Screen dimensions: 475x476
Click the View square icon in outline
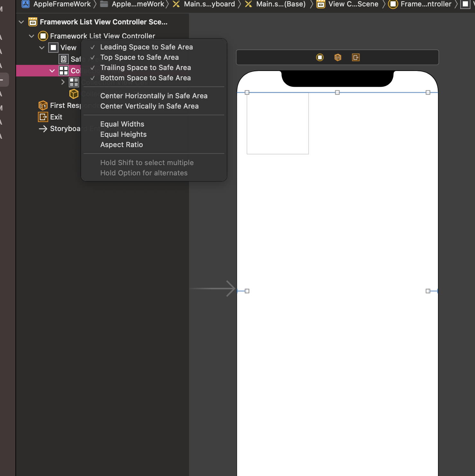53,48
